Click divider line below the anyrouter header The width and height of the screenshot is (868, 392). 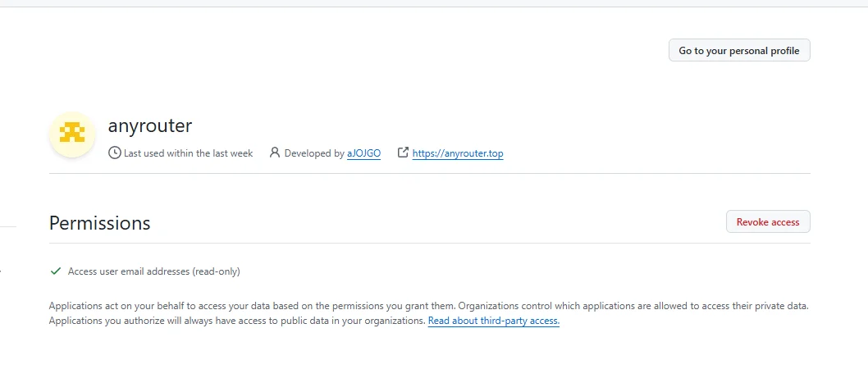pos(429,174)
